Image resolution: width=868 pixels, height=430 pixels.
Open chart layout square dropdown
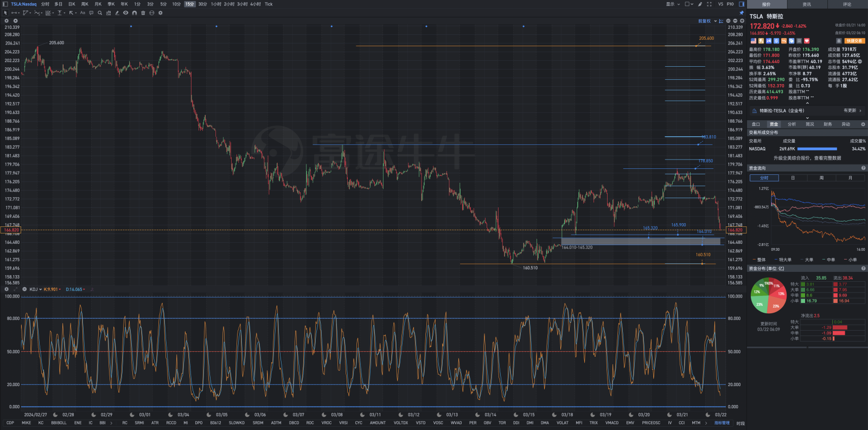coord(689,4)
